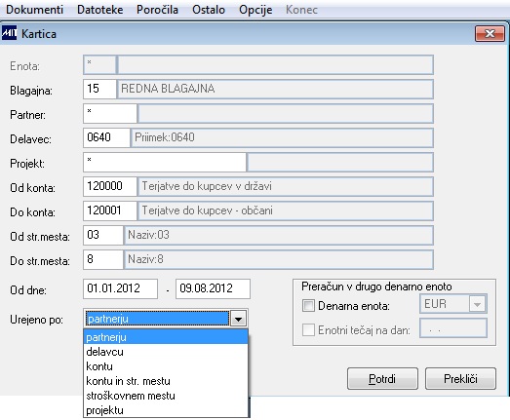510x420 pixels.
Task: Cancel using the Prekliči button
Action: click(x=460, y=379)
